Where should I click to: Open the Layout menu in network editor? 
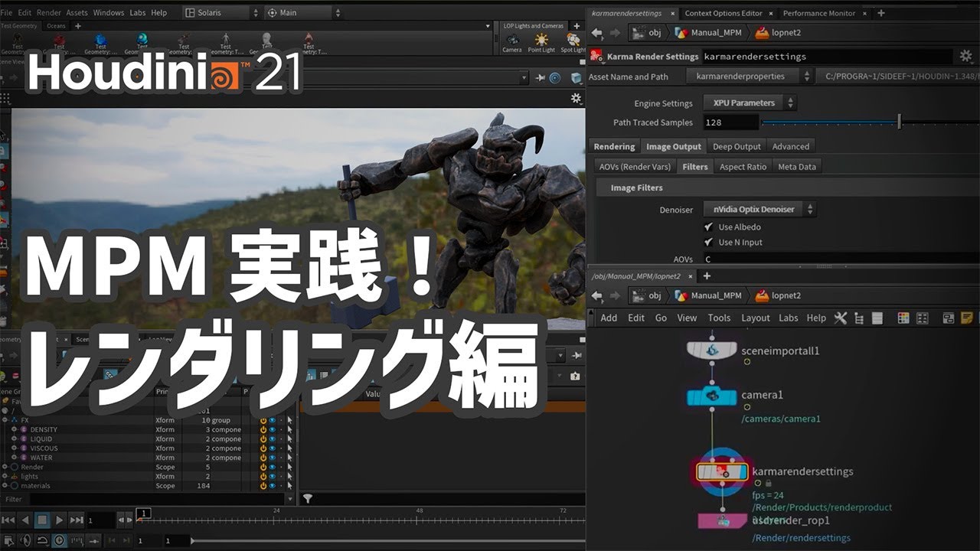click(756, 318)
